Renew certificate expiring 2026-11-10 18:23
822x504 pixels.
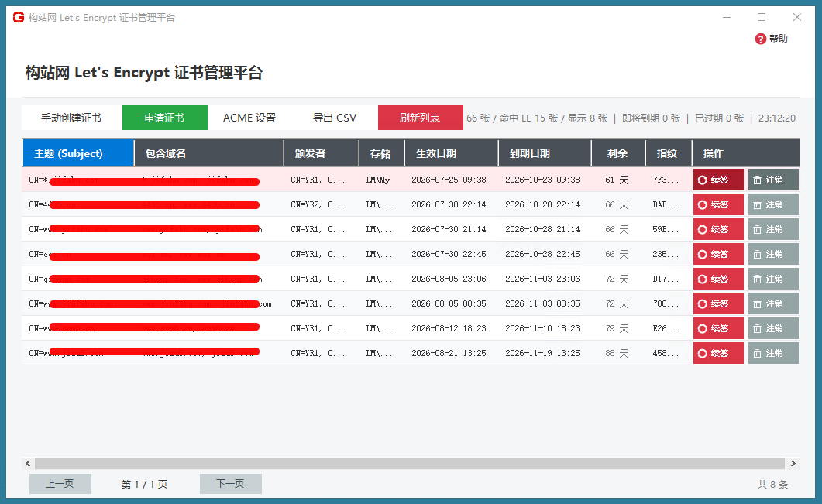(x=718, y=328)
